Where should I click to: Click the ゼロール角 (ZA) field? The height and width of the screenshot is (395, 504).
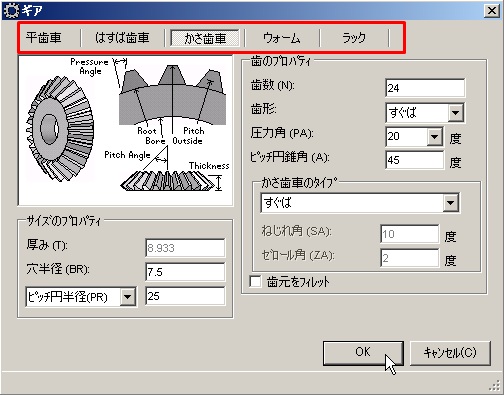tap(410, 258)
